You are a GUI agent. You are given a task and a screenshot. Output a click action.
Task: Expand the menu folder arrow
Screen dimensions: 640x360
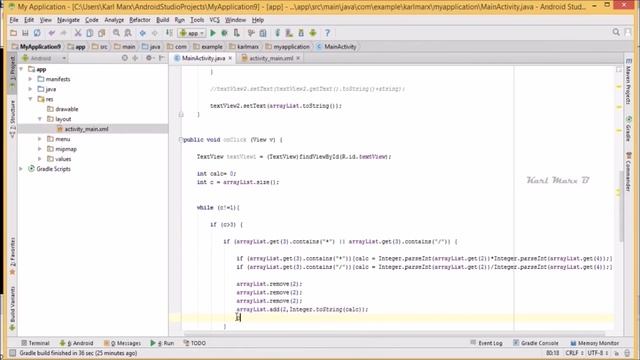(x=40, y=139)
